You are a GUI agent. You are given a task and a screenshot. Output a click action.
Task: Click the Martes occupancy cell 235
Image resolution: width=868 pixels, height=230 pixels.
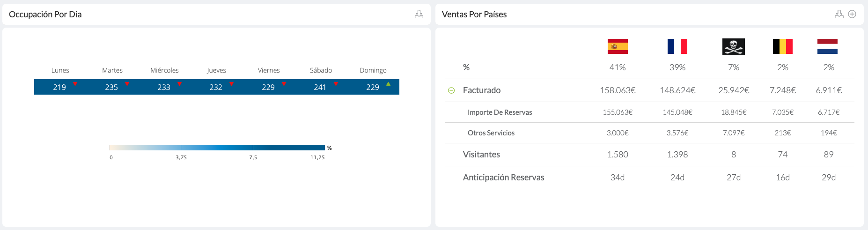tap(112, 87)
